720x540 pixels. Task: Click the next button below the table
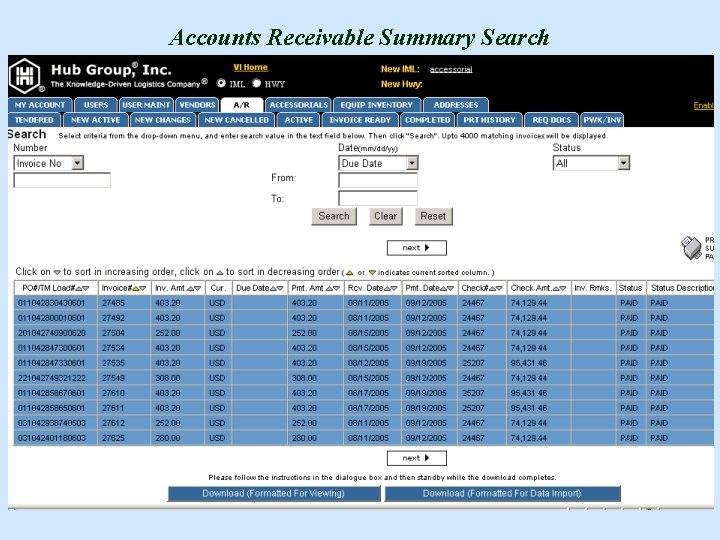click(x=416, y=458)
